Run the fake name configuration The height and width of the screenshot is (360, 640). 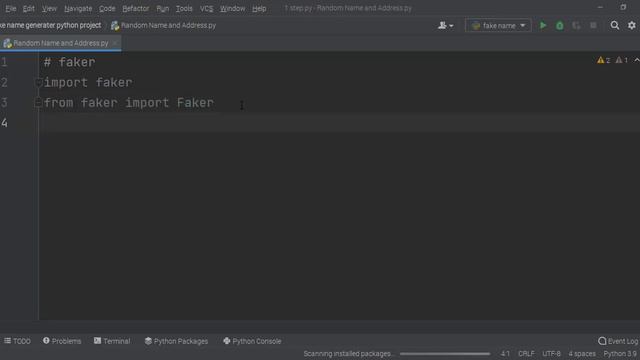point(543,25)
